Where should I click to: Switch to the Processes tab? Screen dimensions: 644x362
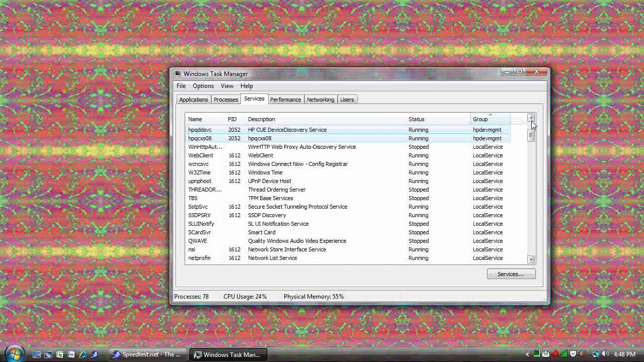click(x=226, y=100)
